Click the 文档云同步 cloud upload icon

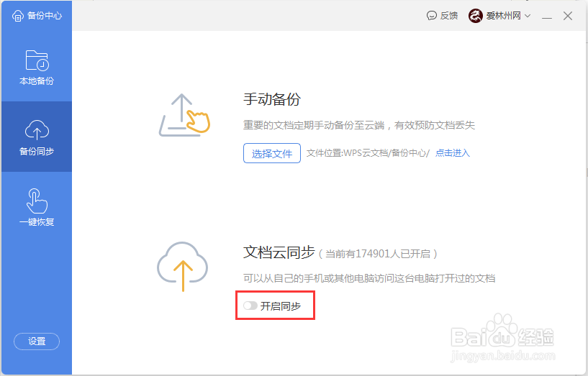coord(182,266)
